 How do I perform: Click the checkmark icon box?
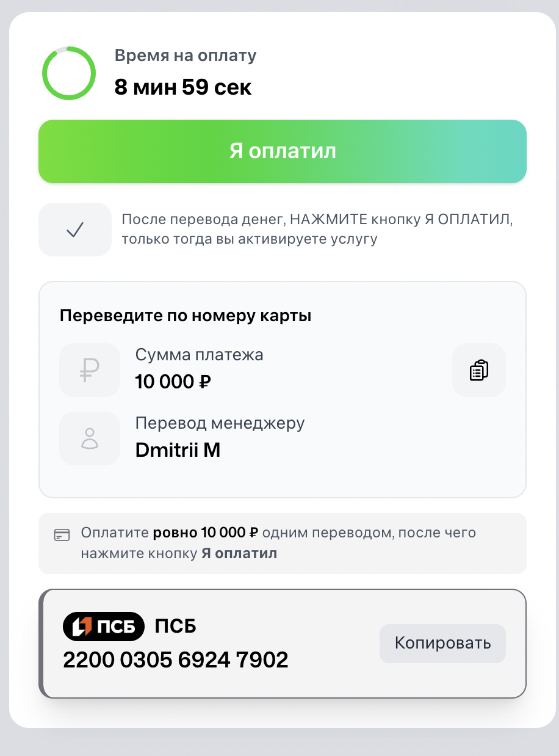coord(74,230)
